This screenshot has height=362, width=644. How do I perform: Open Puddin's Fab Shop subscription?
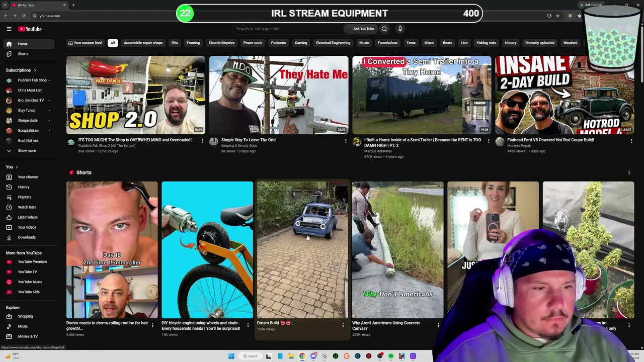[x=28, y=80]
